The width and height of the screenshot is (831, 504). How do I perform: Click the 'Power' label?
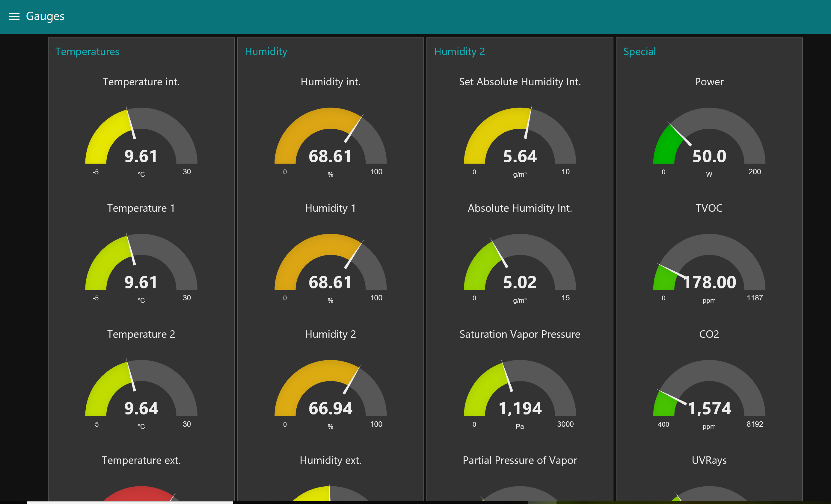click(x=709, y=82)
